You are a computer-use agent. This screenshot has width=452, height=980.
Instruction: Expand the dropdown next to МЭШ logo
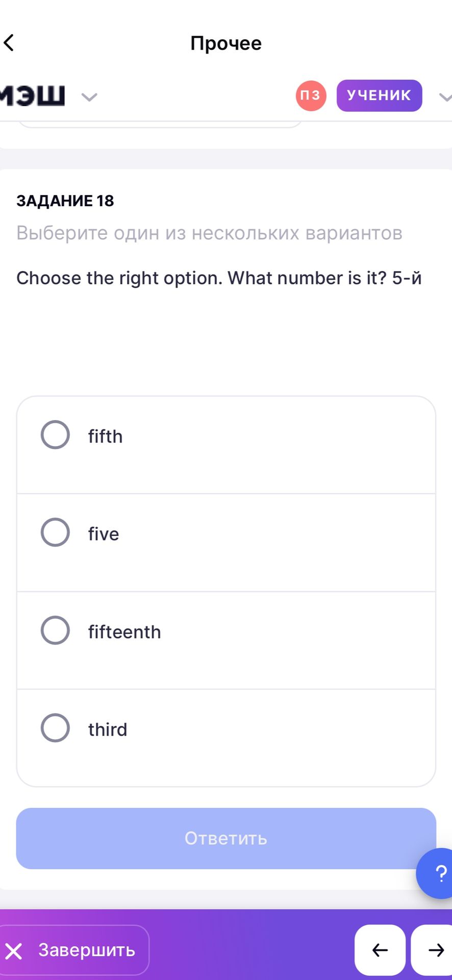[x=89, y=96]
